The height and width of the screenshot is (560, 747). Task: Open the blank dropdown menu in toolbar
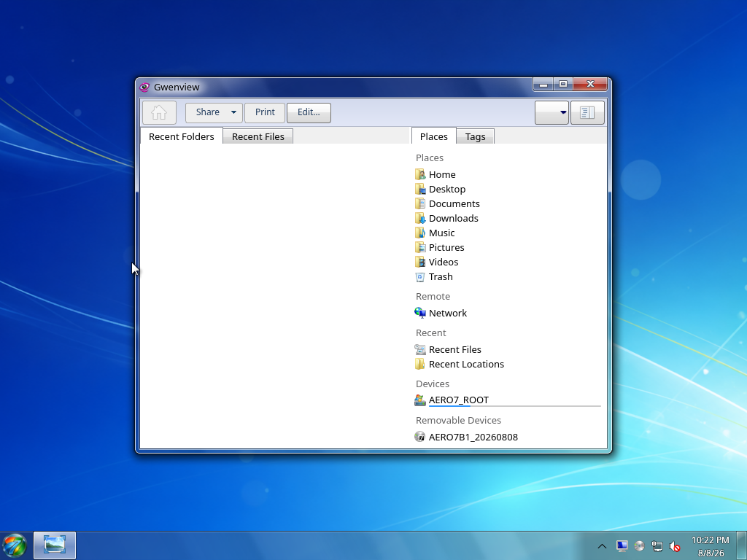coord(551,113)
